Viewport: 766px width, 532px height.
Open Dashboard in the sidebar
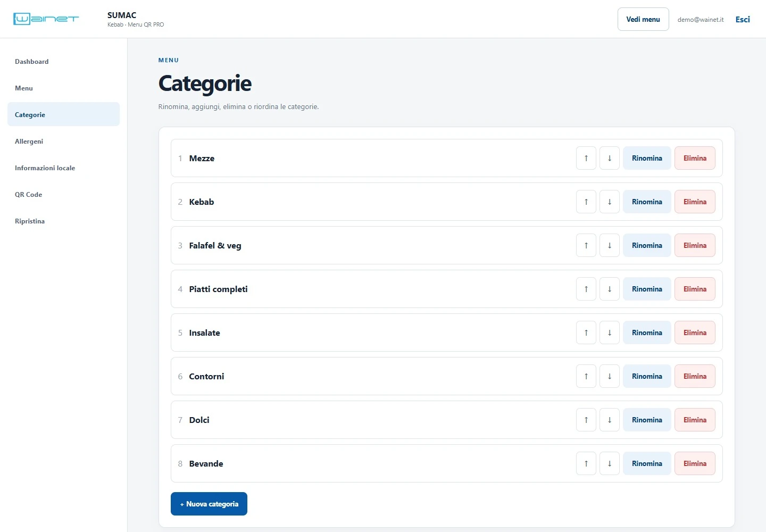click(63, 61)
